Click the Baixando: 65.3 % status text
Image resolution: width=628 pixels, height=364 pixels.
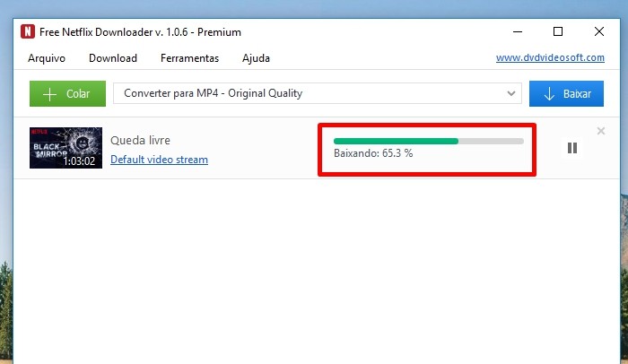[373, 153]
